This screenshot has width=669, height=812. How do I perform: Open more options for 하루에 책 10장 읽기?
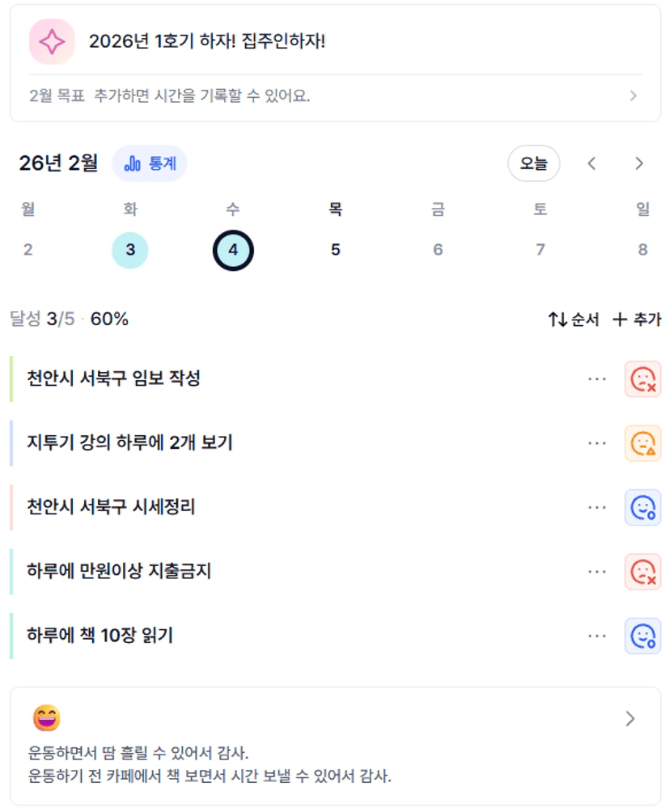click(597, 636)
